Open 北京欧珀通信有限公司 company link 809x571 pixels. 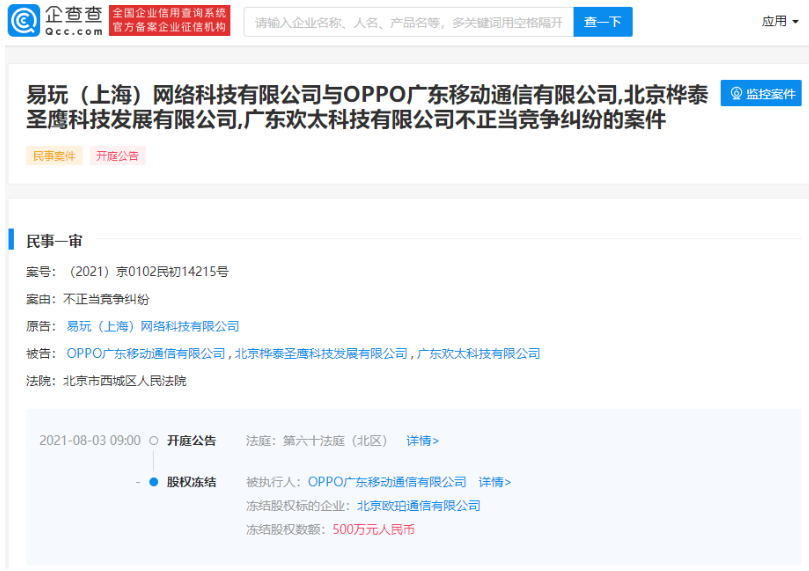pos(418,506)
